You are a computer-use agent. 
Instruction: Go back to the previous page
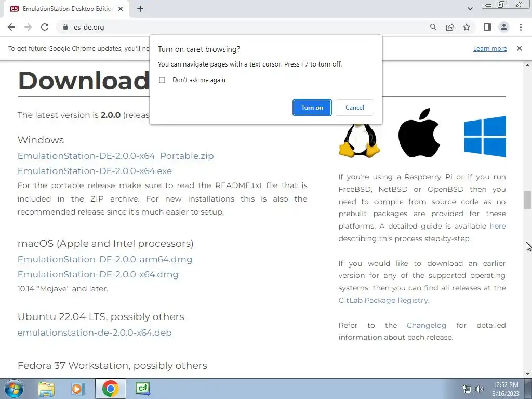(x=11, y=27)
